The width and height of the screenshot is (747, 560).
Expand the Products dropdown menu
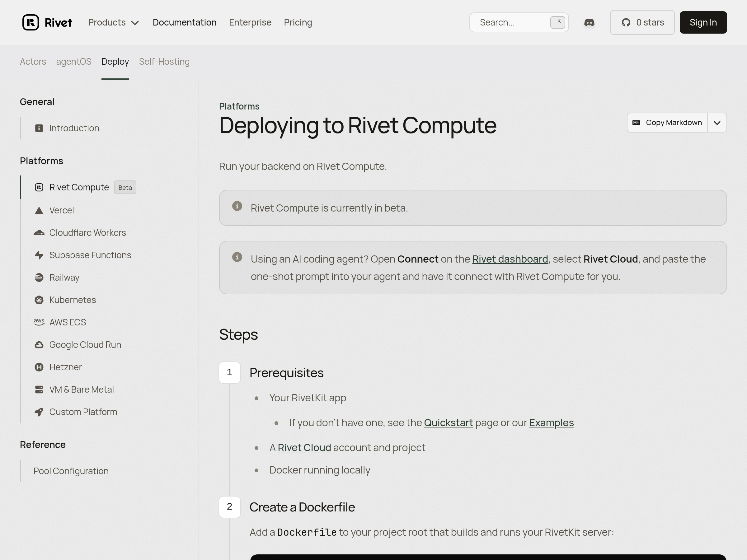(x=114, y=22)
